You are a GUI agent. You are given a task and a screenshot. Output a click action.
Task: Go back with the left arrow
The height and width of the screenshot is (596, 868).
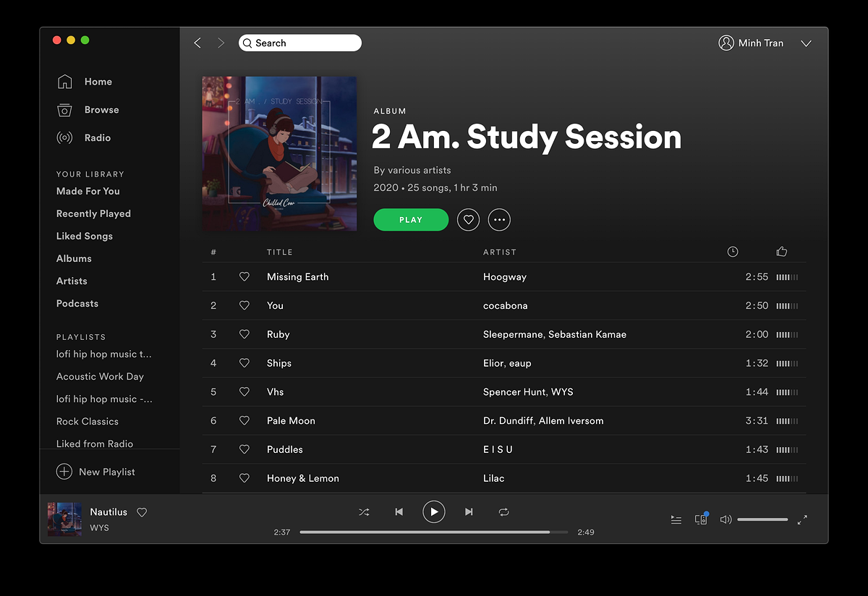click(x=197, y=43)
